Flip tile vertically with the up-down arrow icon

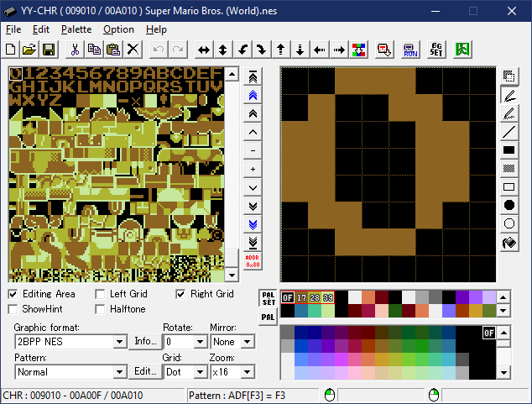tap(223, 50)
